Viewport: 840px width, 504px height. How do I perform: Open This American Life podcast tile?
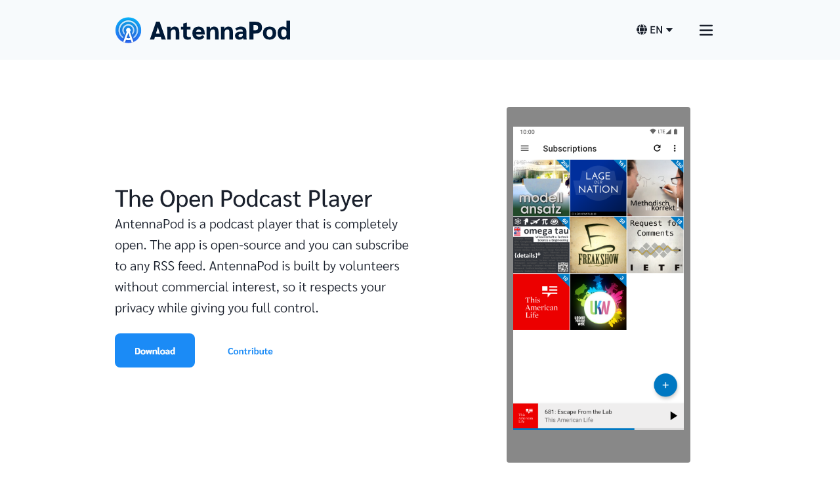tap(541, 302)
